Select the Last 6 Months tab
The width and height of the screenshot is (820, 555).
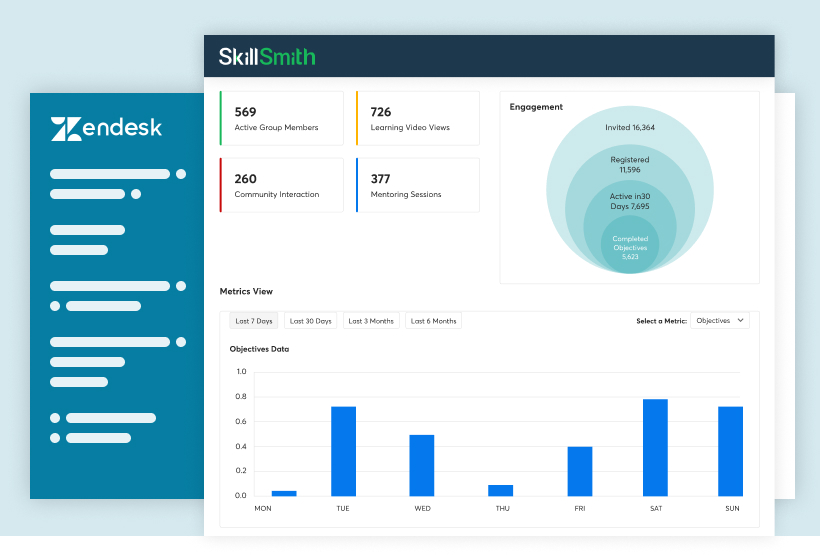434,321
